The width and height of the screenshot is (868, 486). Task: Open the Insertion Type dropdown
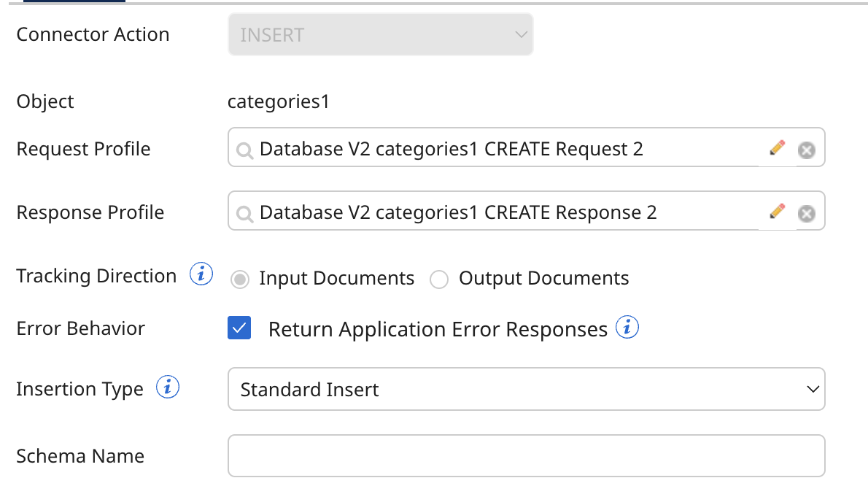pyautogui.click(x=527, y=389)
